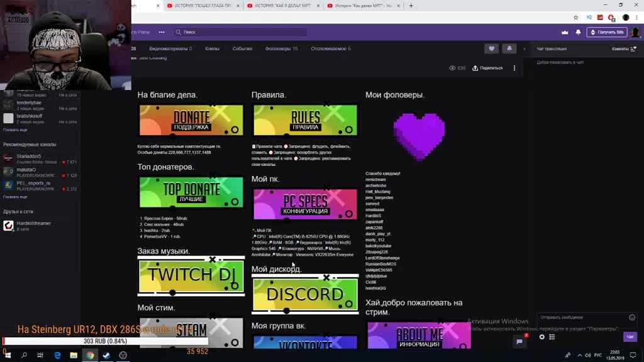The image size is (644, 362).
Task: Open the volume control in system tray
Action: click(x=588, y=355)
